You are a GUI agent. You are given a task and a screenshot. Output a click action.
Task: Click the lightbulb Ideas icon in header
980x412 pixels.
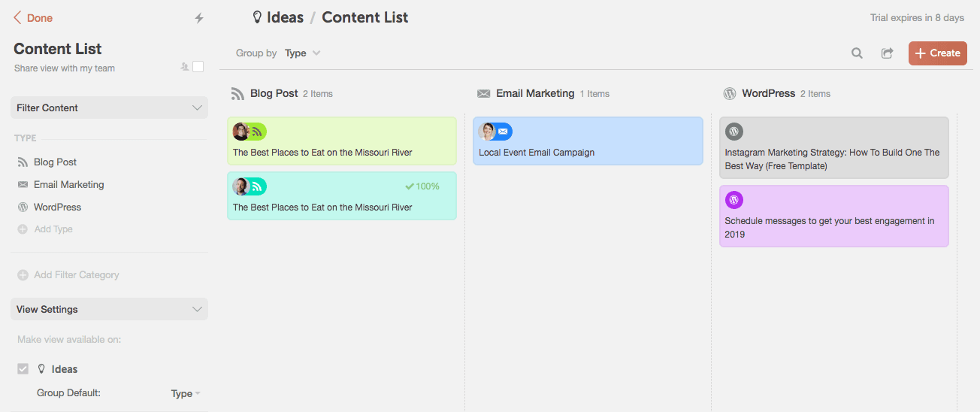[x=257, y=17]
